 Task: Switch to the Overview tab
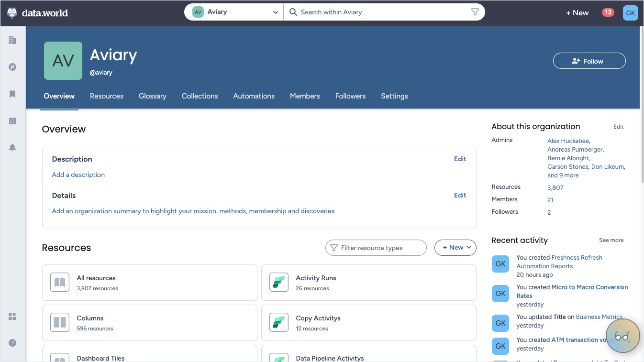(x=59, y=96)
